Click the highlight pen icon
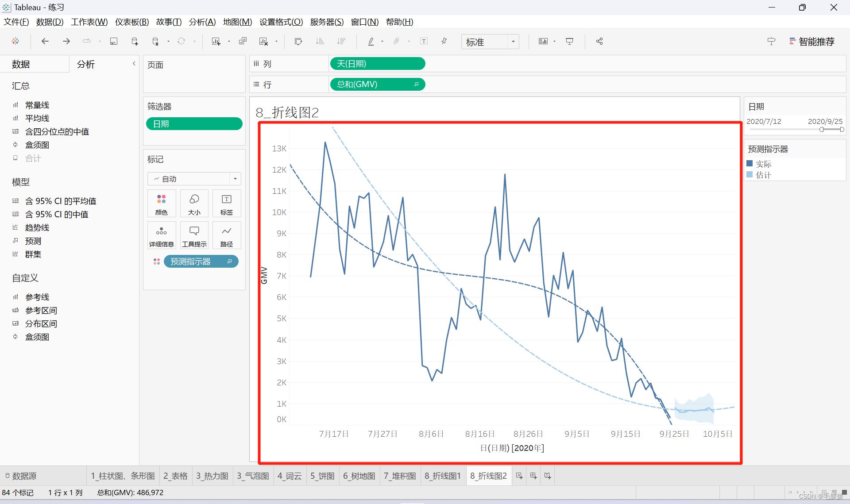850x504 pixels. point(371,41)
